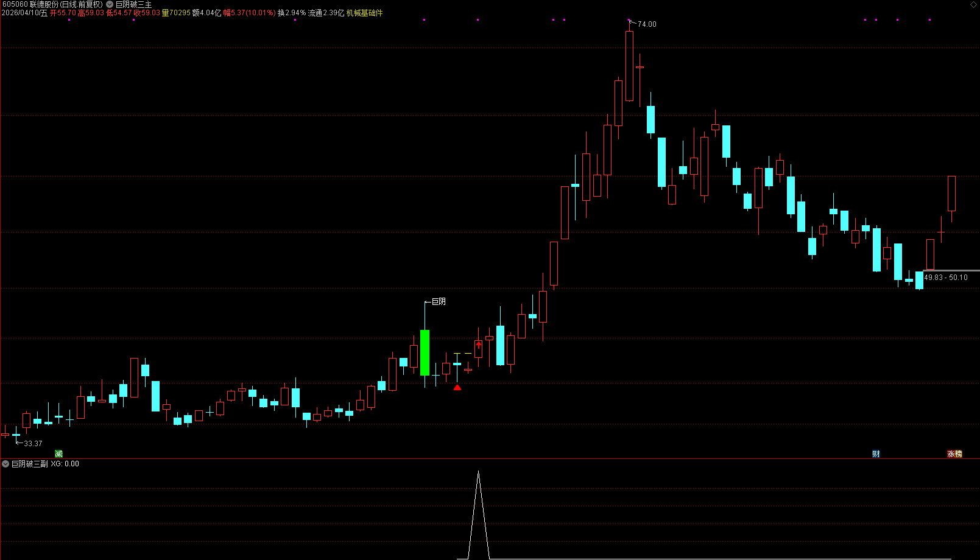Click the red up-triangle signal marker
Viewport: 980px width, 560px height.
pyautogui.click(x=457, y=387)
